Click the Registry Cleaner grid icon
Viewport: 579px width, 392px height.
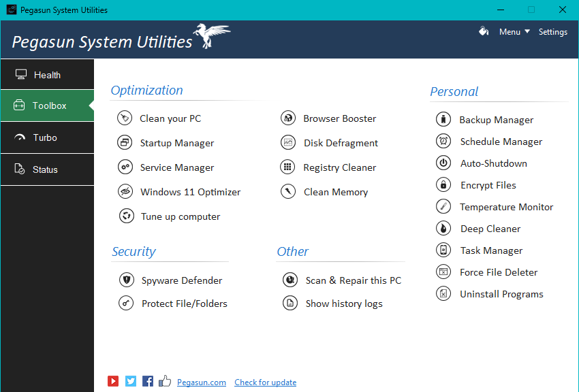click(288, 167)
